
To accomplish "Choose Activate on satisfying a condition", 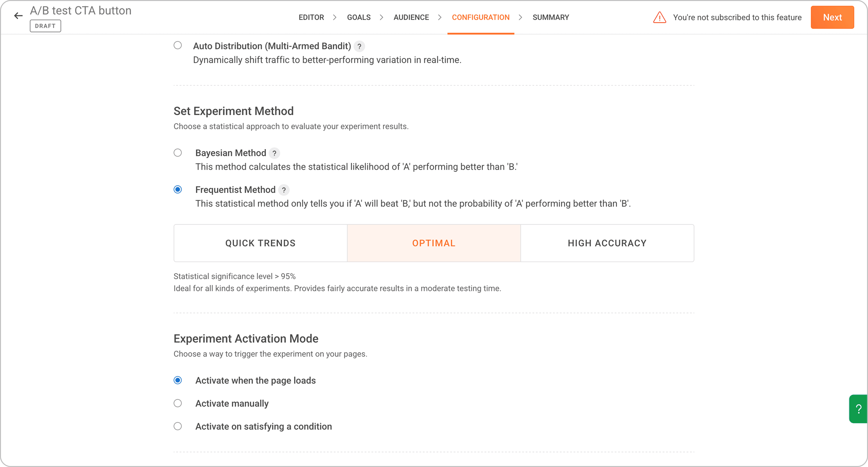I will [x=178, y=426].
